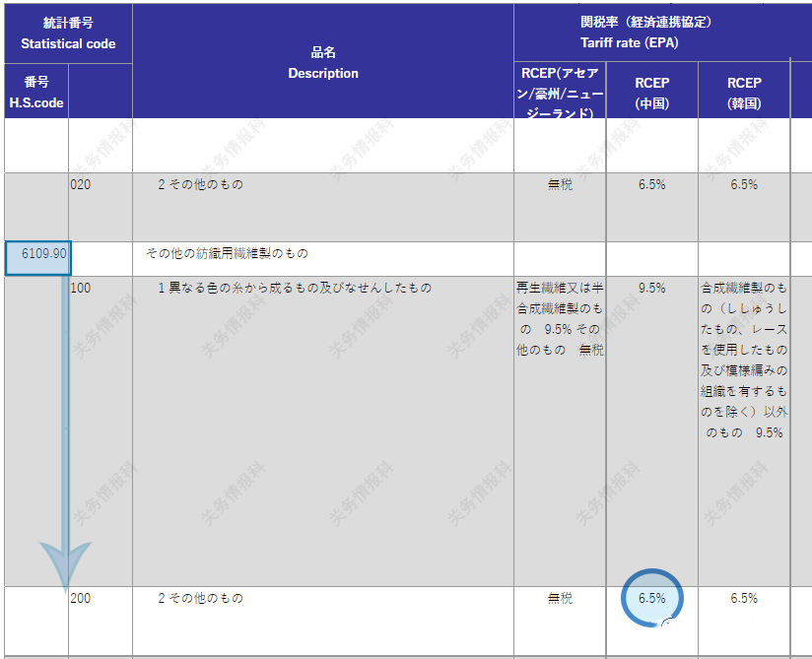Select the 9.5% rate under RCEP(中国)
The width and height of the screenshot is (812, 659).
651,289
